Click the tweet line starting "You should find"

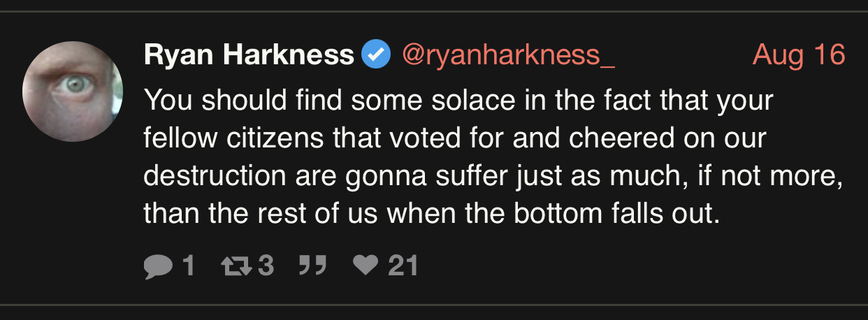click(x=458, y=101)
